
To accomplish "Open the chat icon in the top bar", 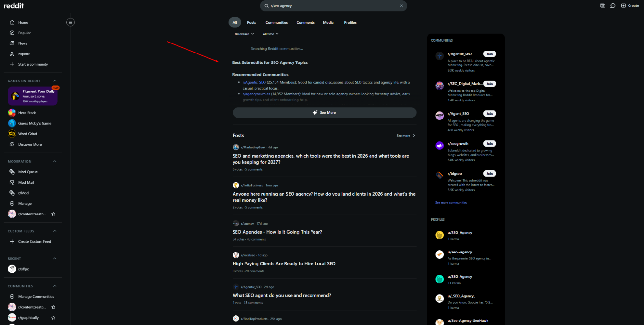I will (613, 5).
